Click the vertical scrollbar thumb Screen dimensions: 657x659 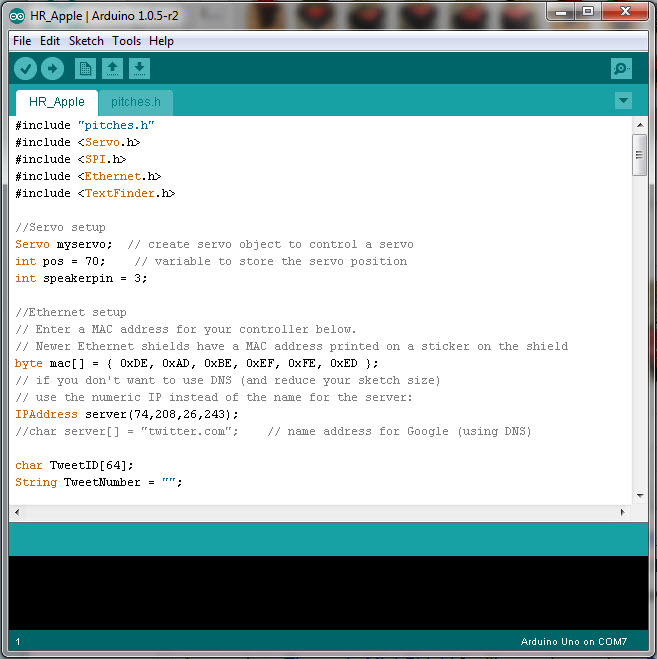[639, 155]
